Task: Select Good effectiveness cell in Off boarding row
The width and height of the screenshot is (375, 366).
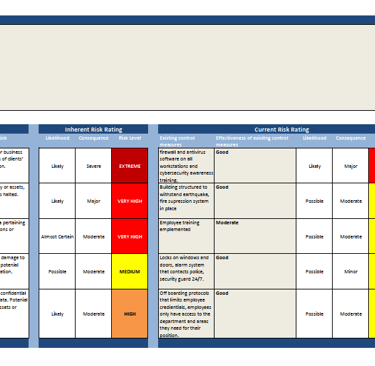Action: click(255, 314)
